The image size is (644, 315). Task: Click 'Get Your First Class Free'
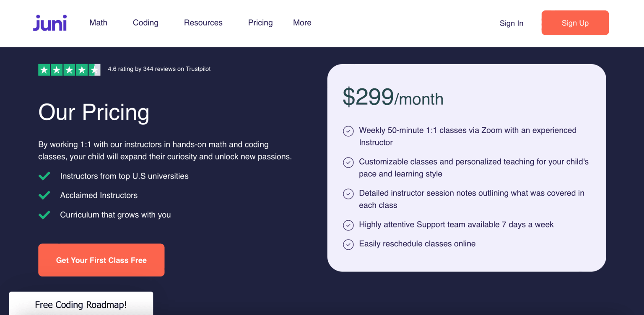coord(101,260)
